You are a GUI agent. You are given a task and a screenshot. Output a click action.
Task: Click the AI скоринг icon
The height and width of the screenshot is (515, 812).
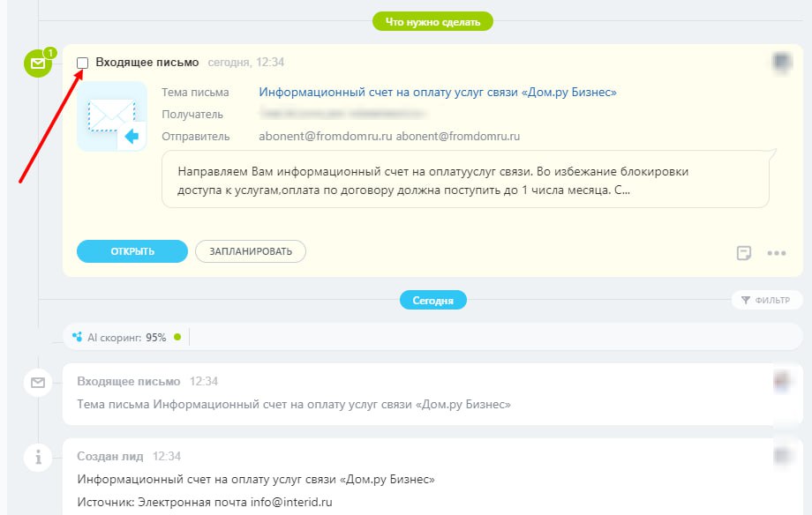click(78, 337)
